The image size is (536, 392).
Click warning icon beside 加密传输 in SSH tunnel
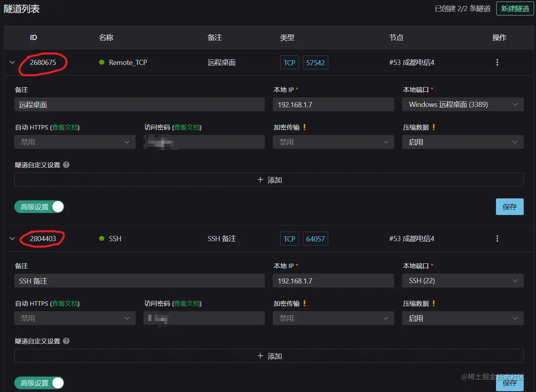304,303
